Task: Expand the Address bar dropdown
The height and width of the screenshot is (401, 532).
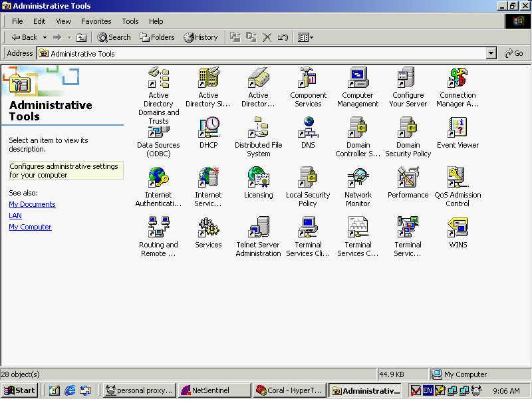Action: (491, 54)
